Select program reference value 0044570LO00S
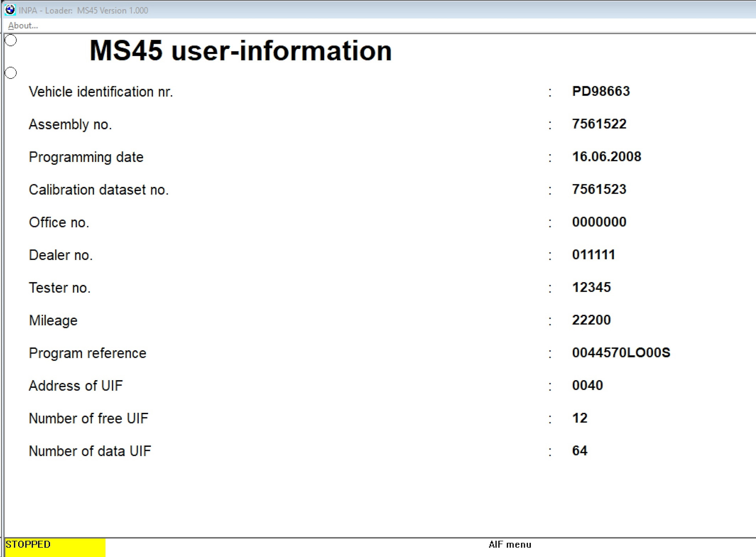This screenshot has height=557, width=756. tap(621, 353)
